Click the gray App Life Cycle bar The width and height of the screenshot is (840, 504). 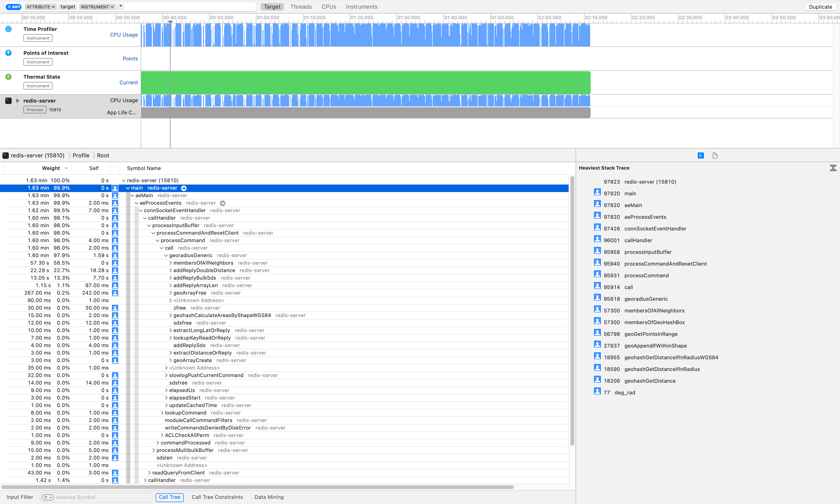tap(366, 113)
